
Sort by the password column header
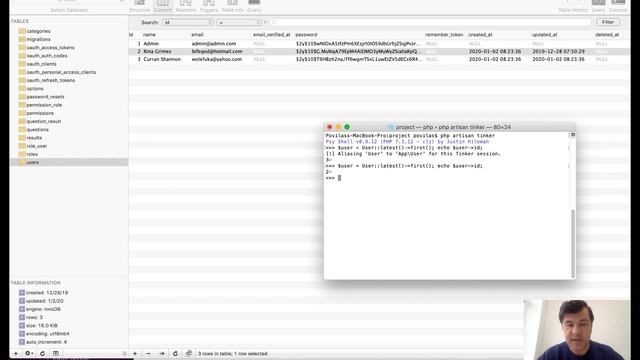(x=306, y=35)
